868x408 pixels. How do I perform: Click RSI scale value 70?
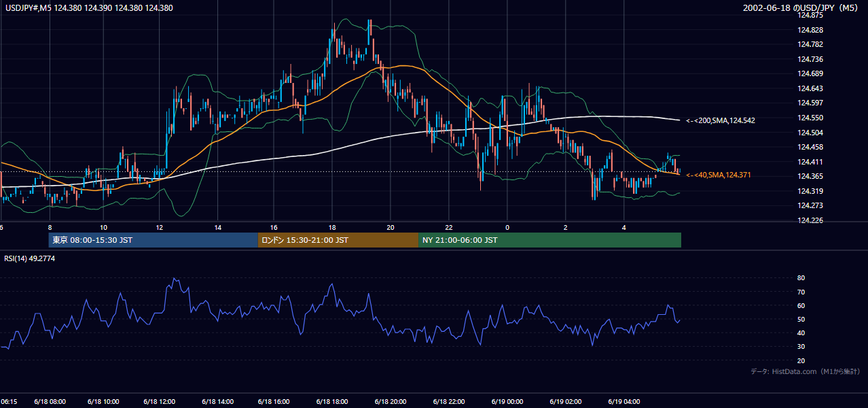(801, 292)
